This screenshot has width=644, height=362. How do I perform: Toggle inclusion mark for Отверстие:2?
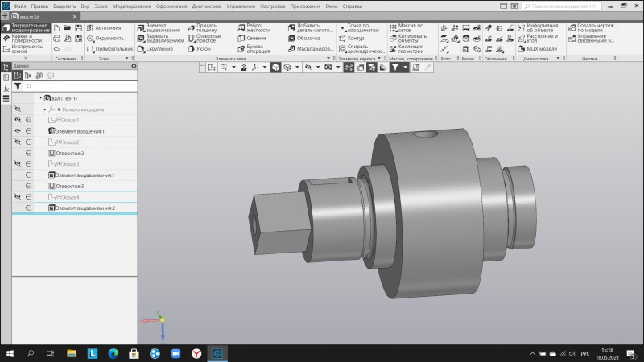coord(28,153)
